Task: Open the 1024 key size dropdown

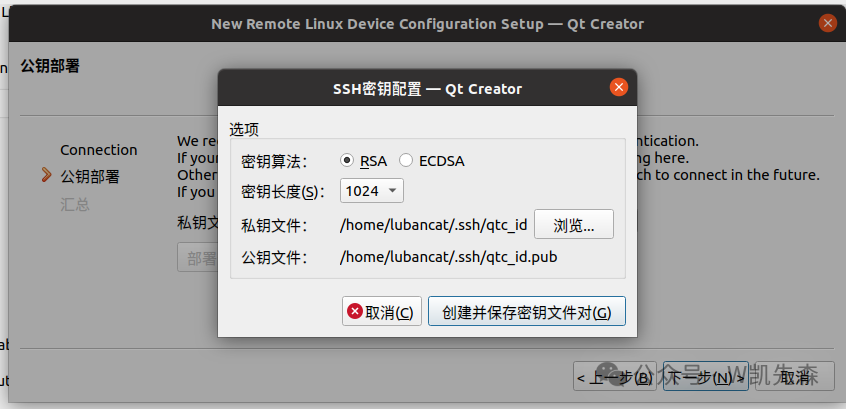Action: (372, 191)
